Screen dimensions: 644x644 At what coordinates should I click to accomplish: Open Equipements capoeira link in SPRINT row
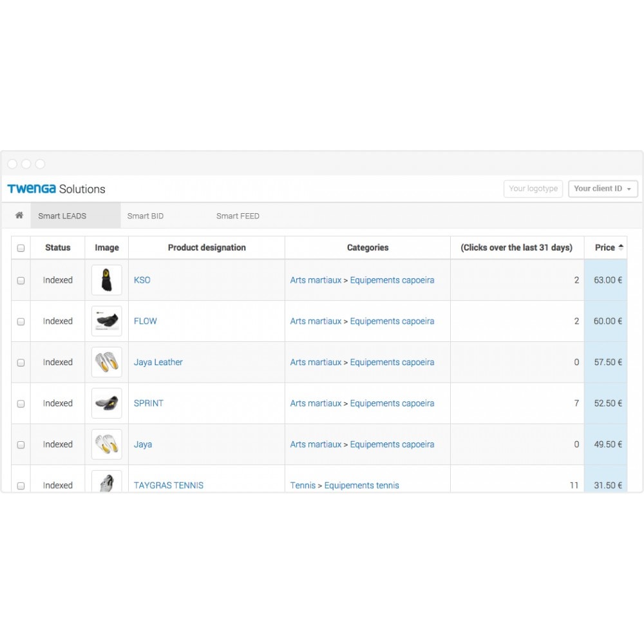(392, 403)
